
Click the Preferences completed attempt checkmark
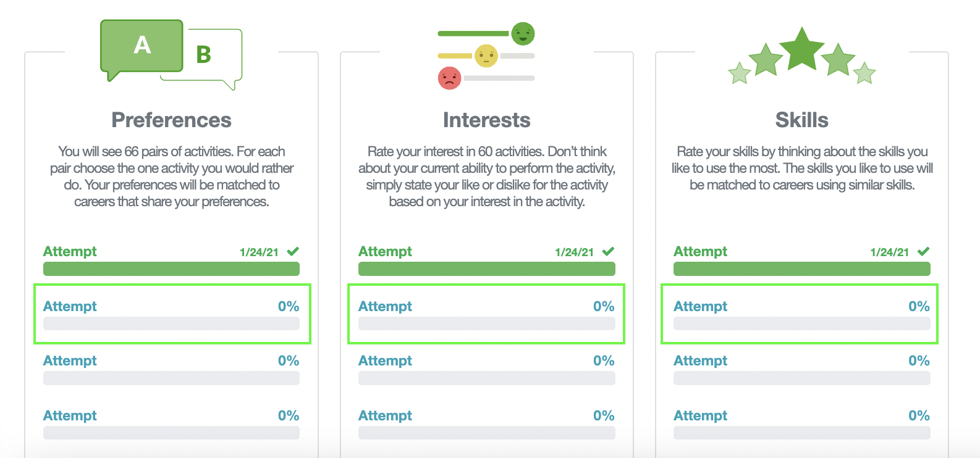pyautogui.click(x=293, y=251)
